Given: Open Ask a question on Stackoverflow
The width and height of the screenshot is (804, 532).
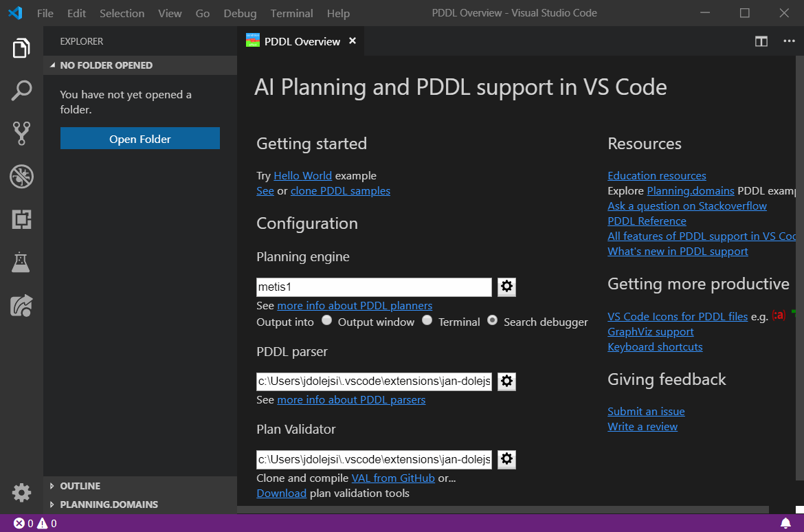Looking at the screenshot, I should click(687, 206).
